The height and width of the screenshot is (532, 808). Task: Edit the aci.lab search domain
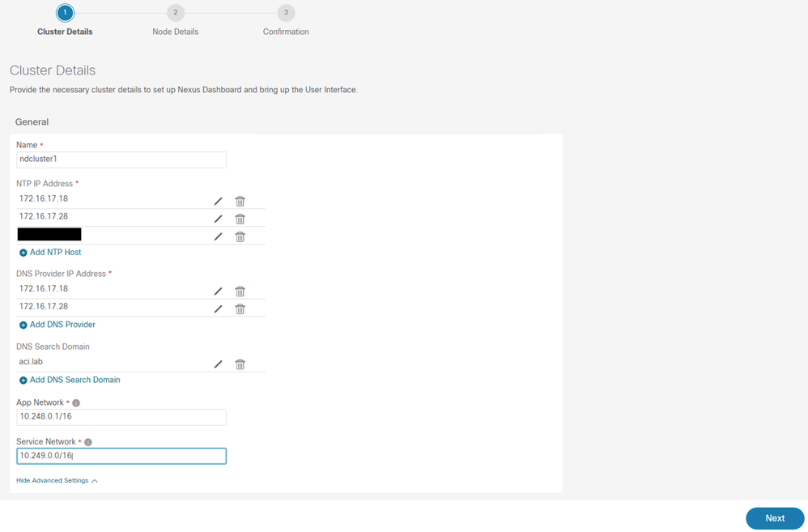click(218, 364)
